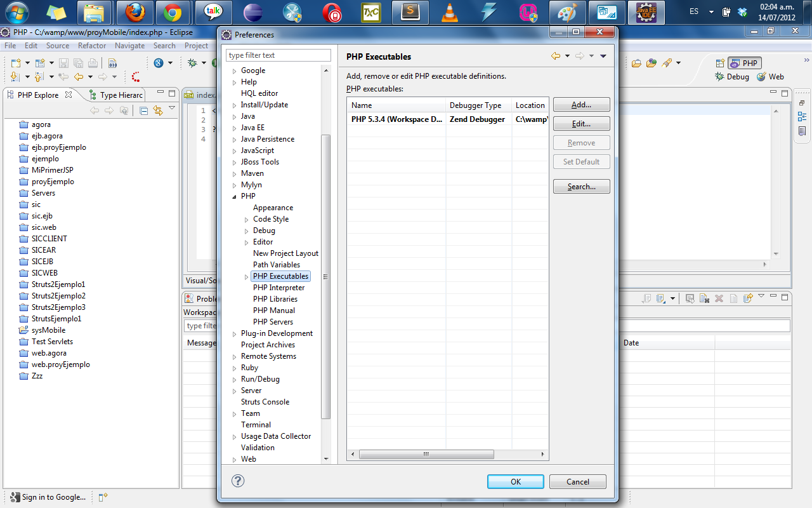Select sysMobile project in PHP Explorer

[48, 330]
